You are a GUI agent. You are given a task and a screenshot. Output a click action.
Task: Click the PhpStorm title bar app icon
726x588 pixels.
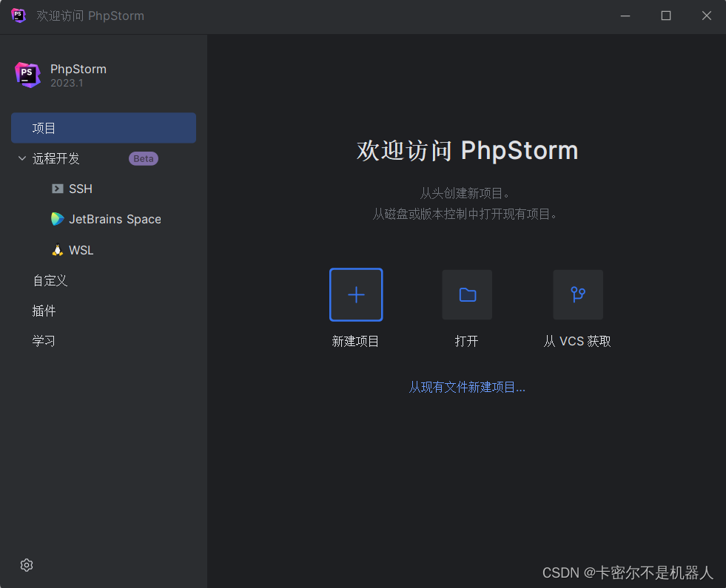[18, 16]
